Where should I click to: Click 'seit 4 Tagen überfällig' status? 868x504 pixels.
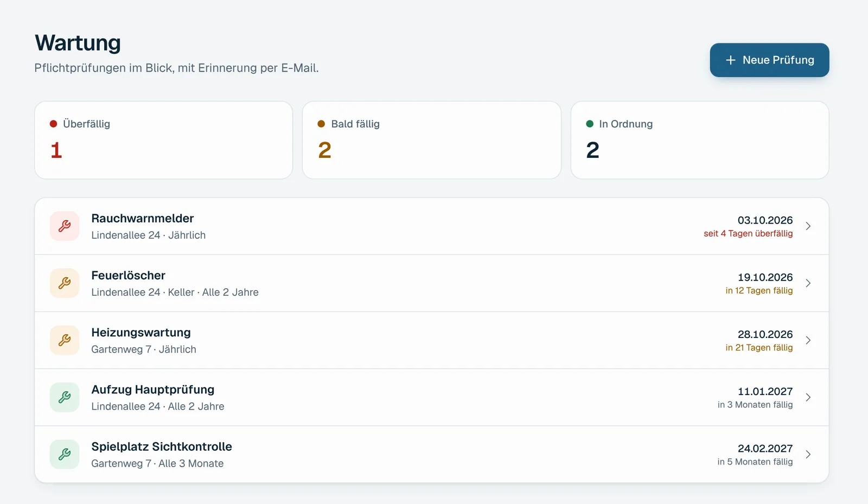[748, 233]
